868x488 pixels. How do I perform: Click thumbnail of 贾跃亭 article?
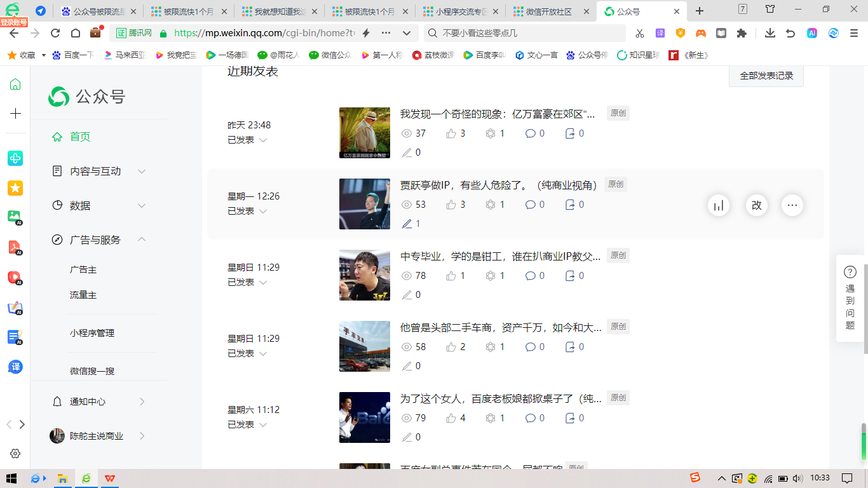coord(365,204)
